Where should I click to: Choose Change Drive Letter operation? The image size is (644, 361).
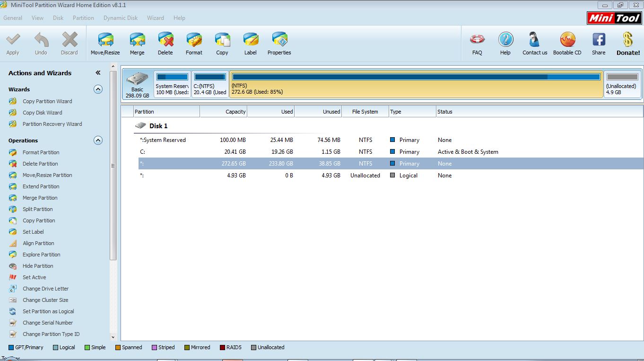point(45,289)
